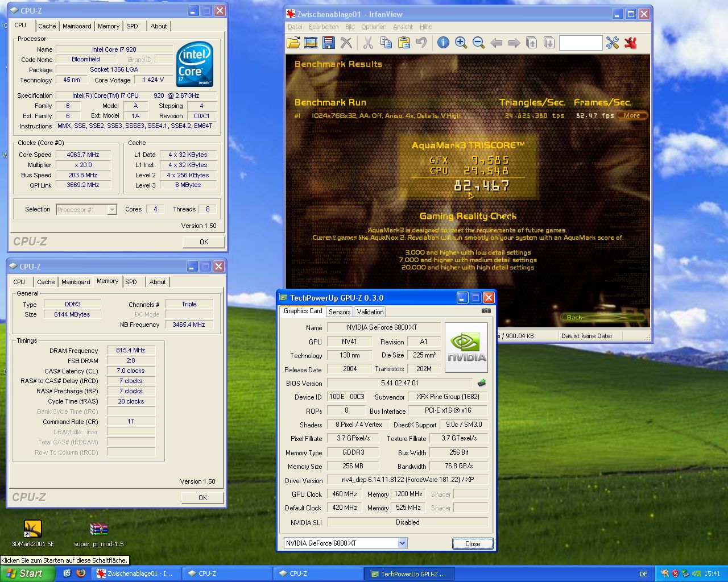This screenshot has width=728, height=582.
Task: Click the Bus Speed value 203.8 MHz
Action: pyautogui.click(x=83, y=175)
